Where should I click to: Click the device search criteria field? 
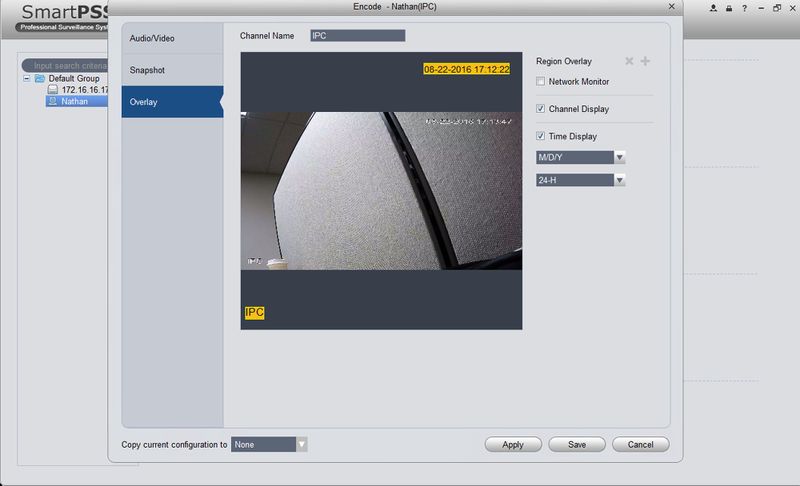65,66
